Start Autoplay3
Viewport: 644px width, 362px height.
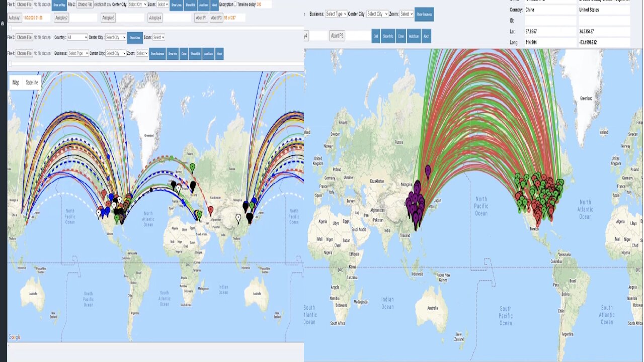pos(108,18)
